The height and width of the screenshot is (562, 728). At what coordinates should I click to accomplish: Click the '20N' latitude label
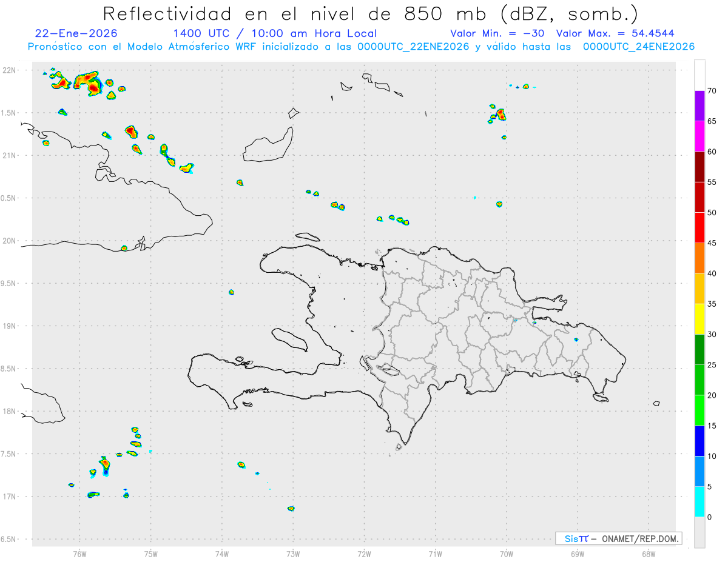(9, 241)
